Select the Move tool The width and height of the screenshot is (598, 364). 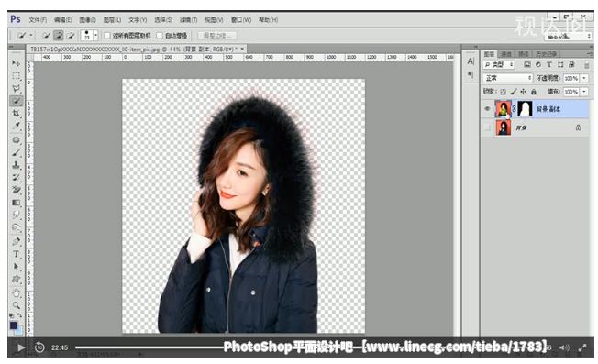coord(16,63)
